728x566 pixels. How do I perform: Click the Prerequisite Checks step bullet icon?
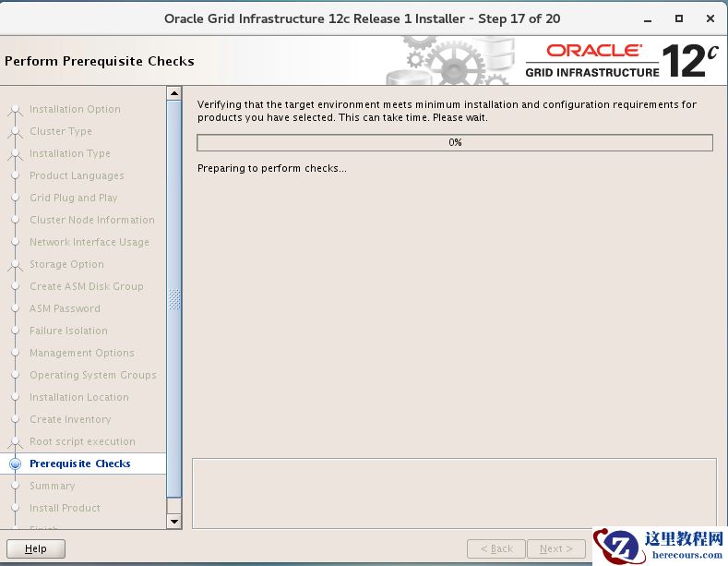pos(16,464)
